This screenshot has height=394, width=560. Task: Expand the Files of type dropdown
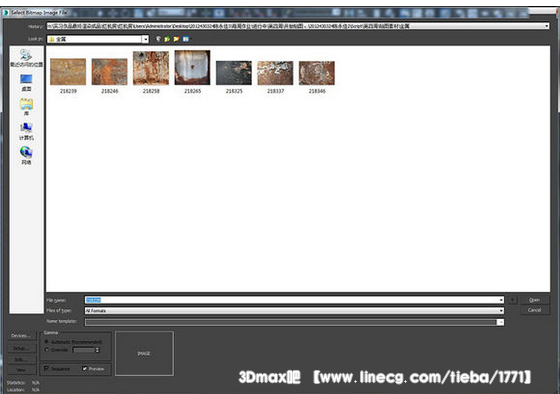coord(501,311)
